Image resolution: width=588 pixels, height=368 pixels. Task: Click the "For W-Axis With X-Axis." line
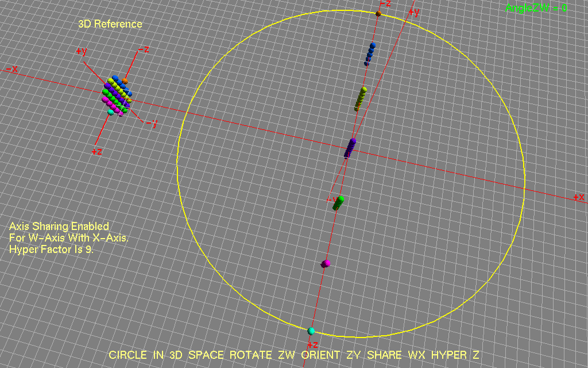click(x=69, y=237)
